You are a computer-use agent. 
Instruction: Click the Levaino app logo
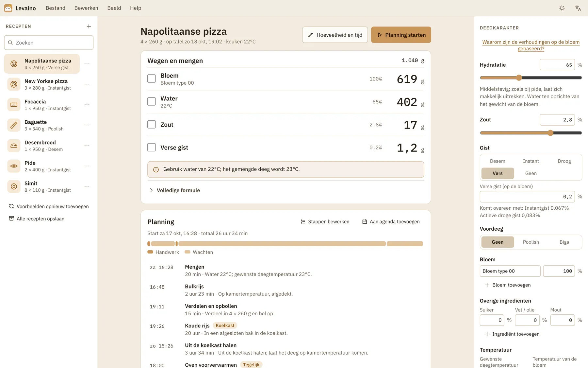coord(8,8)
